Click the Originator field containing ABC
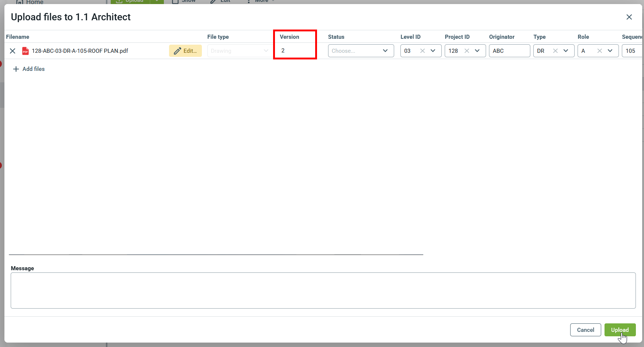Image resolution: width=644 pixels, height=347 pixels. click(509, 51)
